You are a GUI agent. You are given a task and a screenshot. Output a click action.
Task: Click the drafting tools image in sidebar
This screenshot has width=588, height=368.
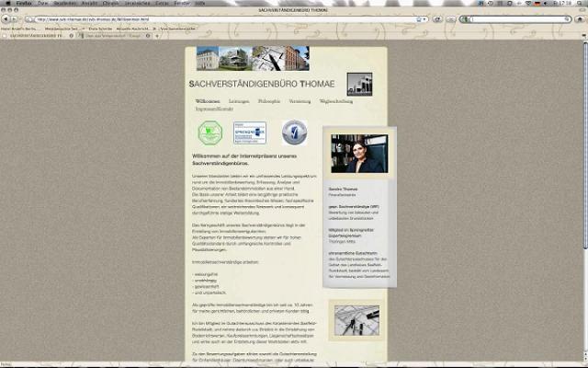(359, 322)
